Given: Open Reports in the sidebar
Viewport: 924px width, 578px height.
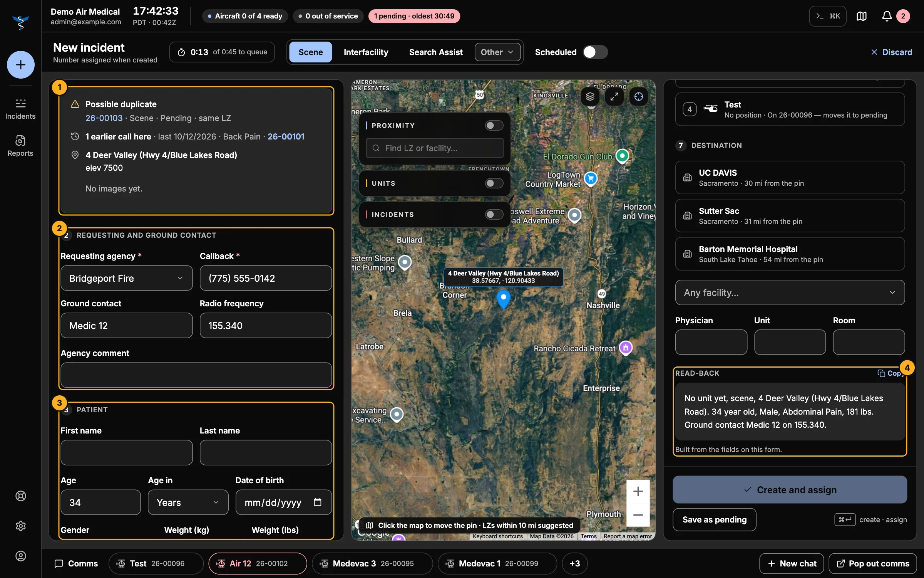Looking at the screenshot, I should (x=20, y=146).
